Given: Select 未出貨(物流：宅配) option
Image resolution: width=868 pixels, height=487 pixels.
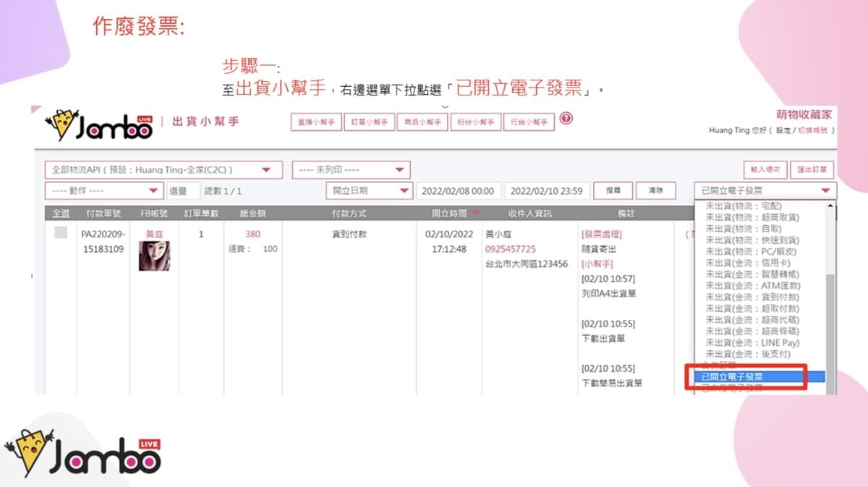Looking at the screenshot, I should point(743,206).
